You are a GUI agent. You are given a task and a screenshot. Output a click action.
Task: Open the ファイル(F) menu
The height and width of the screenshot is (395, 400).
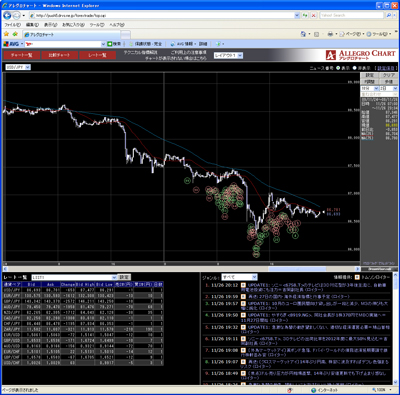click(12, 25)
